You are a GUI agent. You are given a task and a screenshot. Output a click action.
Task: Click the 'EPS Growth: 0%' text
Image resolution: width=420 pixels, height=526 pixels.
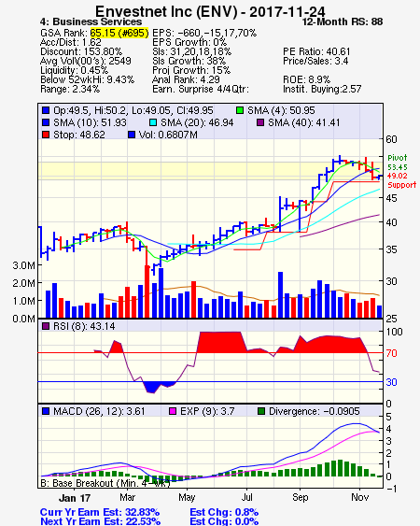pos(189,42)
